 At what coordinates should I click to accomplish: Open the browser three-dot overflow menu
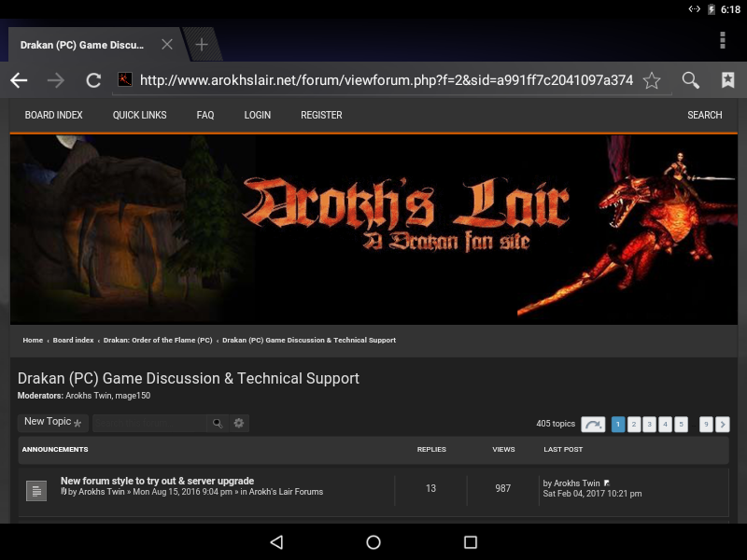[722, 40]
